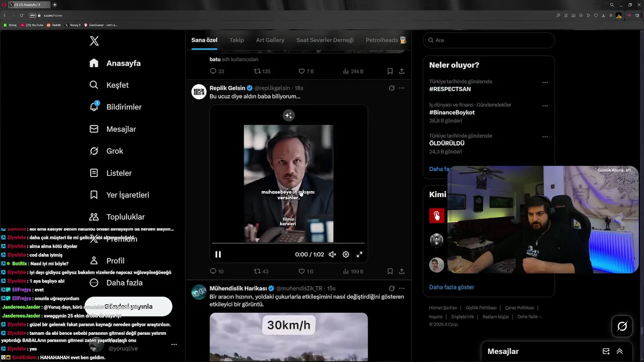This screenshot has height=362, width=644.
Task: Open more options on Mühendislik Harikası post
Action: tap(401, 288)
